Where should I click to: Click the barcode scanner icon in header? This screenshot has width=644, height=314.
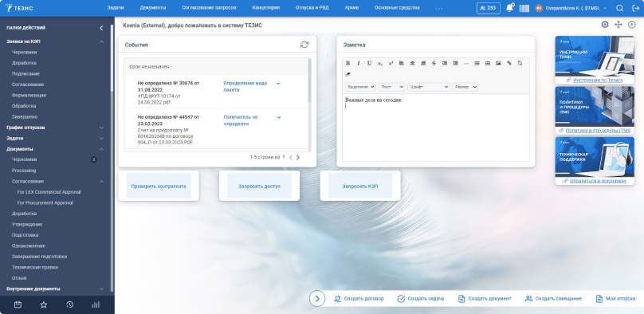tap(524, 8)
